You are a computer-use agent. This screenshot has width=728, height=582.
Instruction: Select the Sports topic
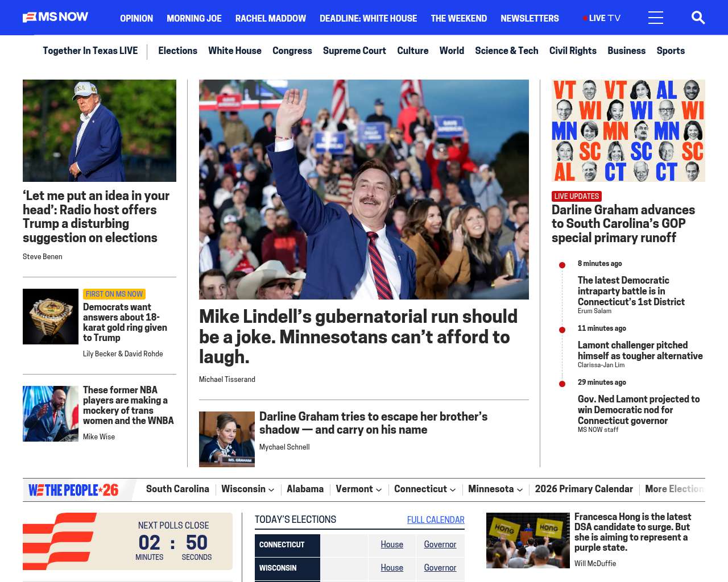(x=671, y=51)
